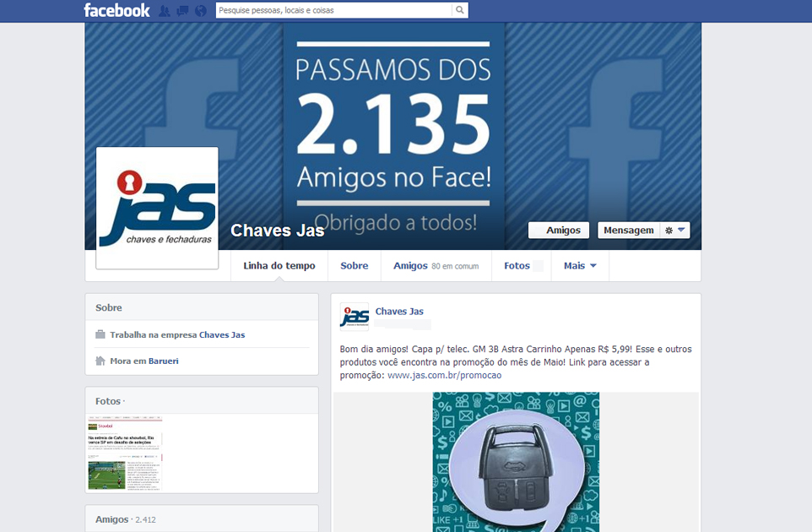
Task: Open the gear options dropdown
Action: point(674,230)
